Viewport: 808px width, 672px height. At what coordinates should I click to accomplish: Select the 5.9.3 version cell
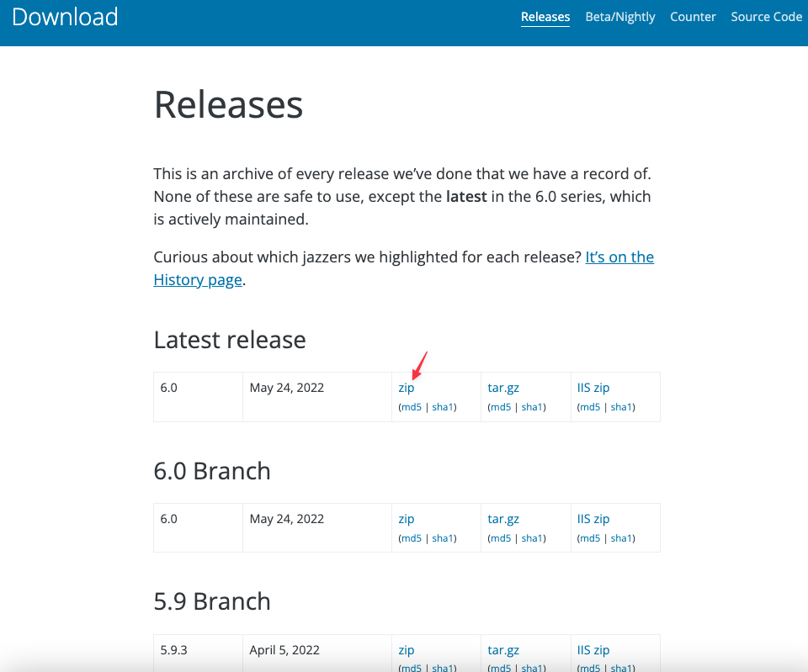tap(198, 653)
